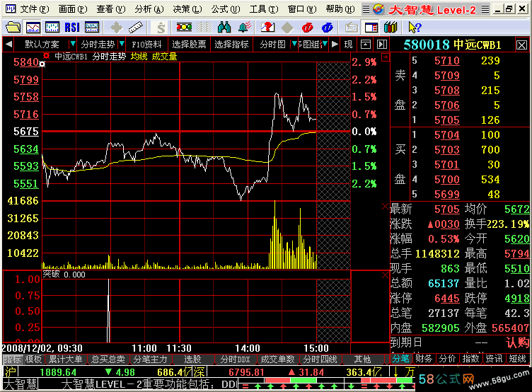Click the 均线 legend label in chart header

[x=139, y=57]
